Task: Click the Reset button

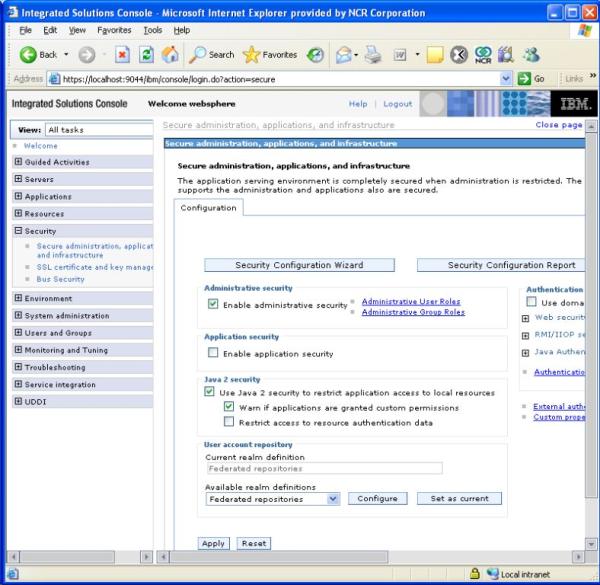Action: [x=254, y=543]
